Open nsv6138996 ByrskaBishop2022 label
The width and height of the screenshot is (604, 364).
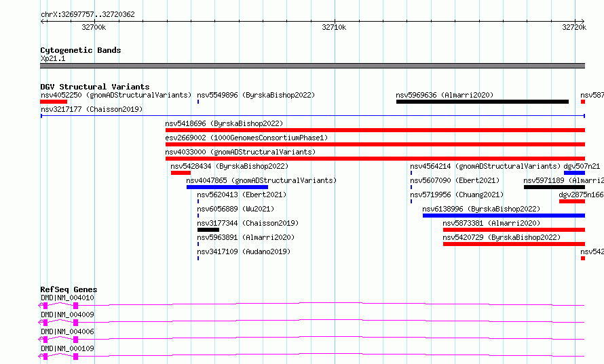point(481,209)
